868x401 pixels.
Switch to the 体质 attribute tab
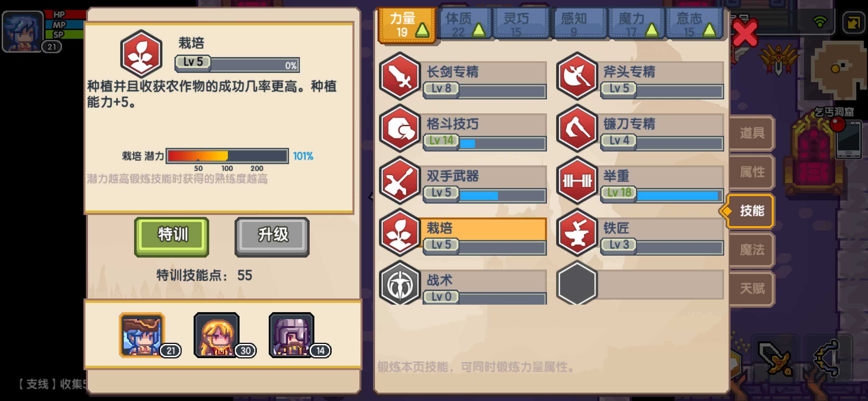pos(465,24)
